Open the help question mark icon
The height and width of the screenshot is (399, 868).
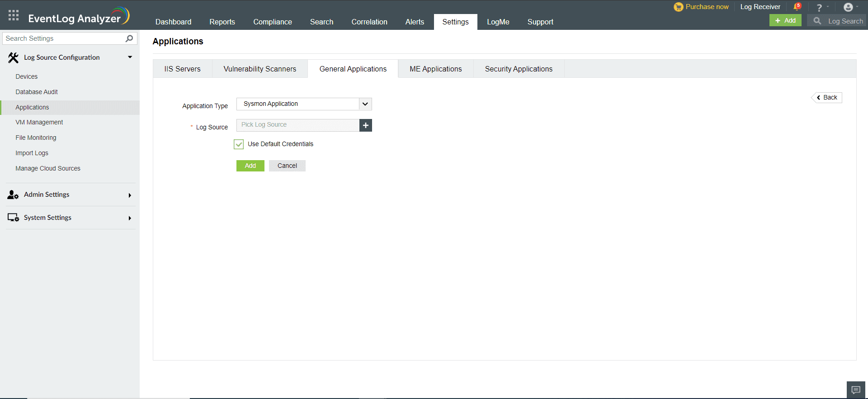(819, 8)
